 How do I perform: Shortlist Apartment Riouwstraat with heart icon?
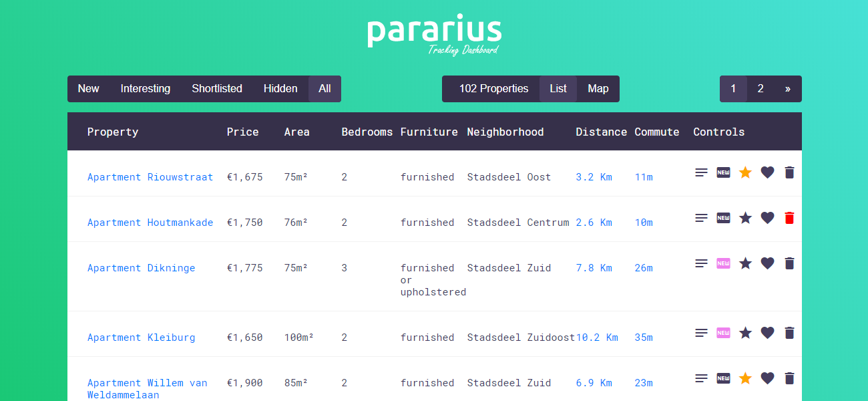pos(767,172)
